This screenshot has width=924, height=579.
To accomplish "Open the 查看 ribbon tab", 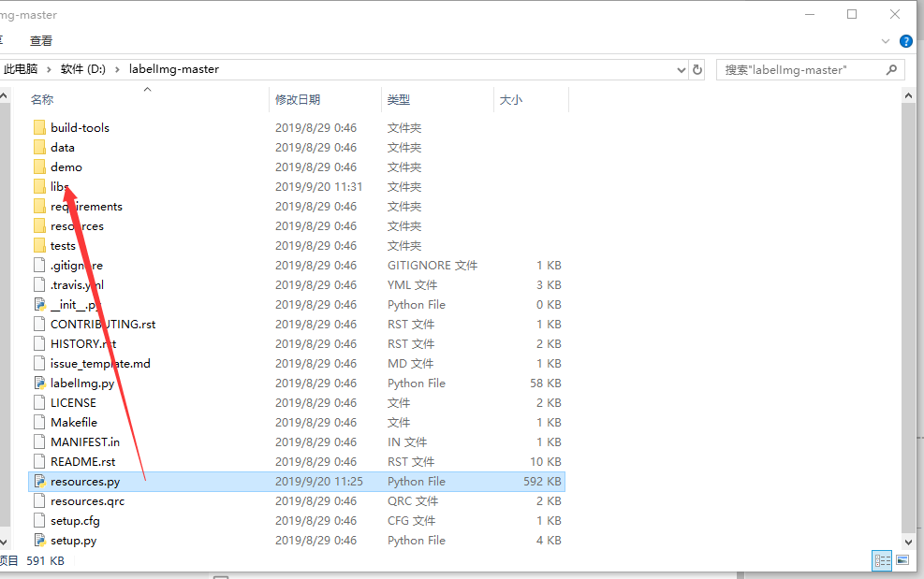I will (39, 40).
